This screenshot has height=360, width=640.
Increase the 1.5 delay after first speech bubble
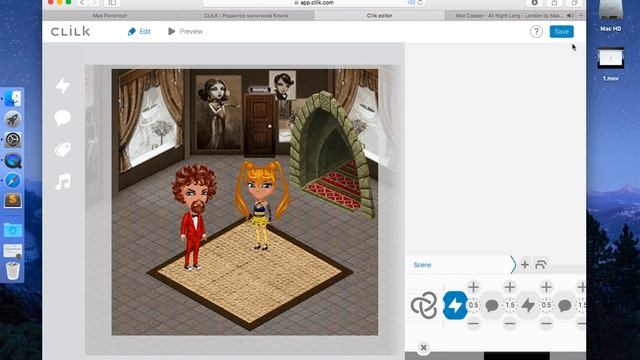pos(510,287)
